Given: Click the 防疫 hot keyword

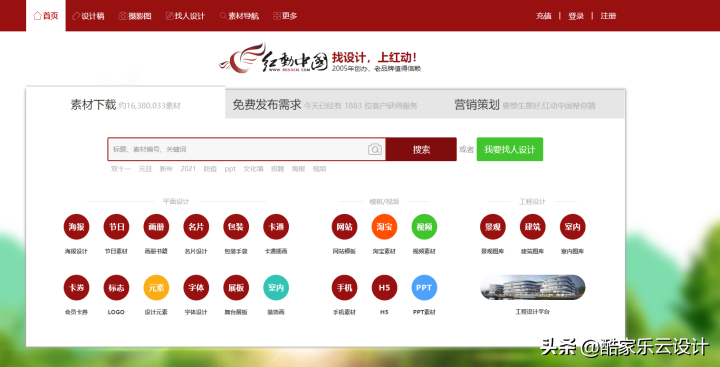Looking at the screenshot, I should (210, 169).
